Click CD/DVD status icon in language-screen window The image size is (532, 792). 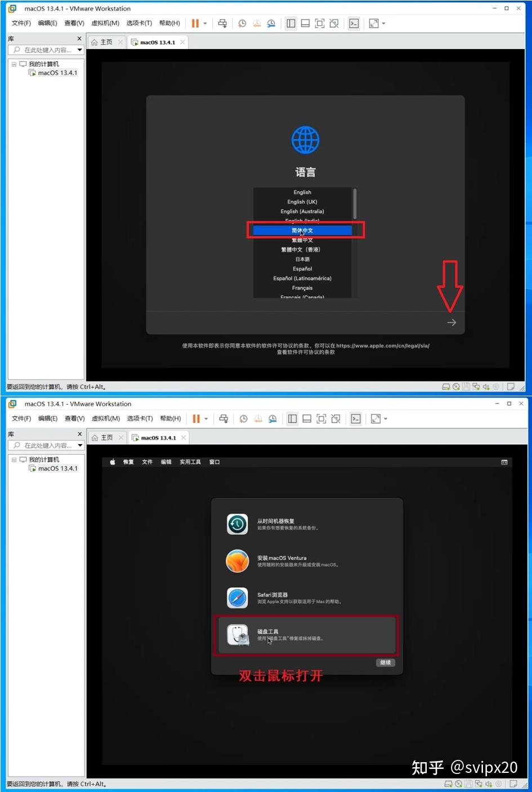tap(457, 387)
